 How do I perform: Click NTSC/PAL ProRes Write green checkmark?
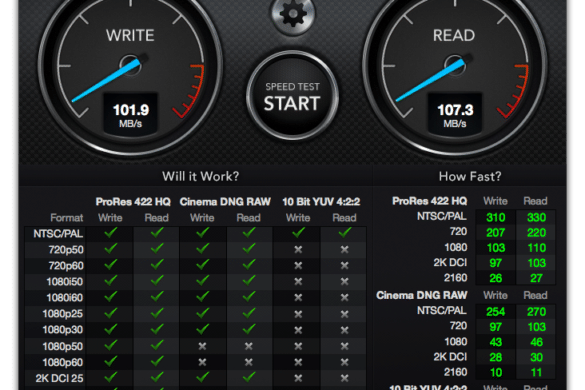pos(111,233)
